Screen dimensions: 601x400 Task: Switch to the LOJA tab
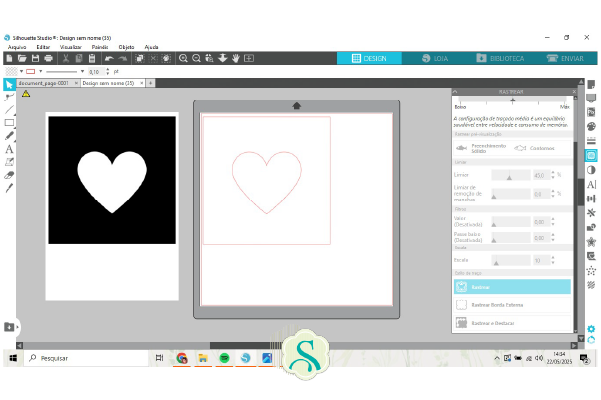(x=434, y=58)
